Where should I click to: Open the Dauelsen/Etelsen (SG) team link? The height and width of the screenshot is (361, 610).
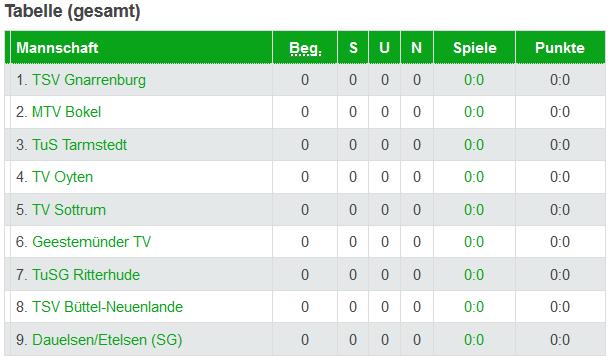[107, 340]
